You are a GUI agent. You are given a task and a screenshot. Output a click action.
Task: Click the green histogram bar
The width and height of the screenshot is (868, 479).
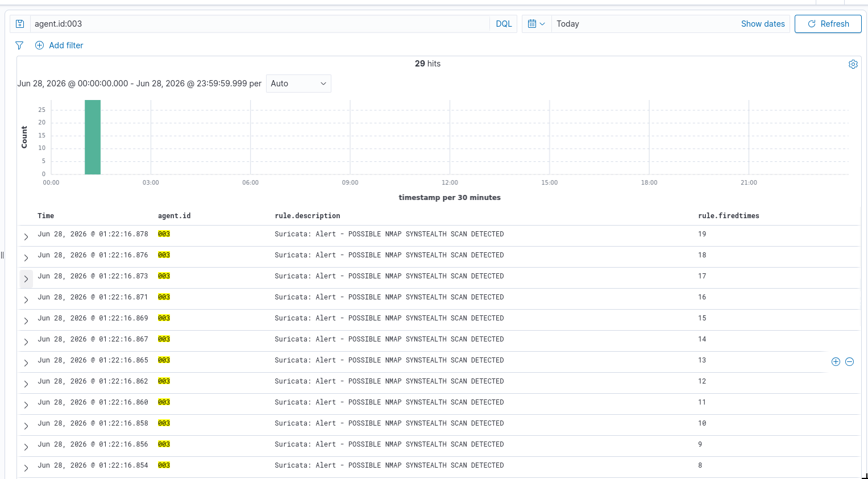pos(93,137)
